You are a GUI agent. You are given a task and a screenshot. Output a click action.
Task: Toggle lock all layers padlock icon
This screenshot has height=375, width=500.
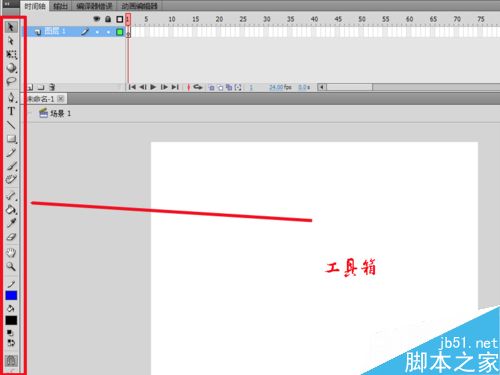point(108,19)
